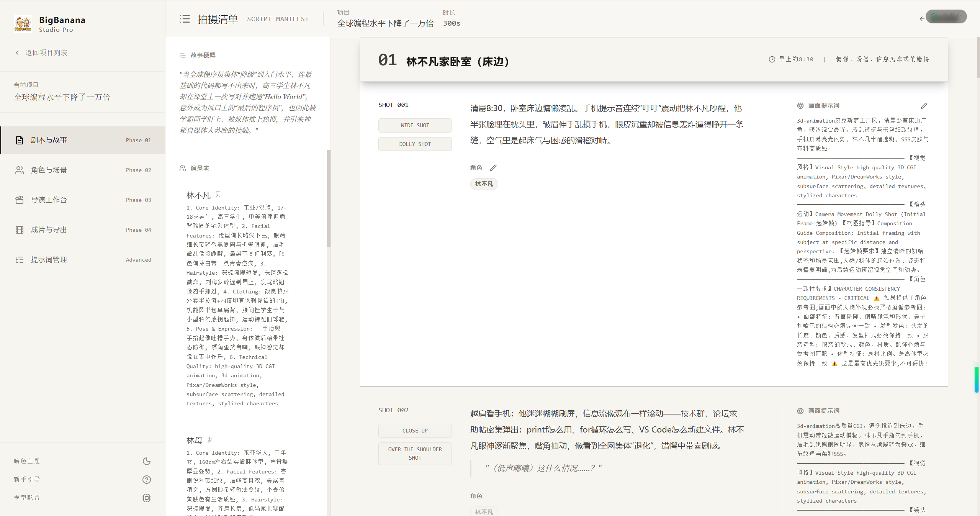Click the SHOT 002 label
980x516 pixels.
click(x=394, y=410)
